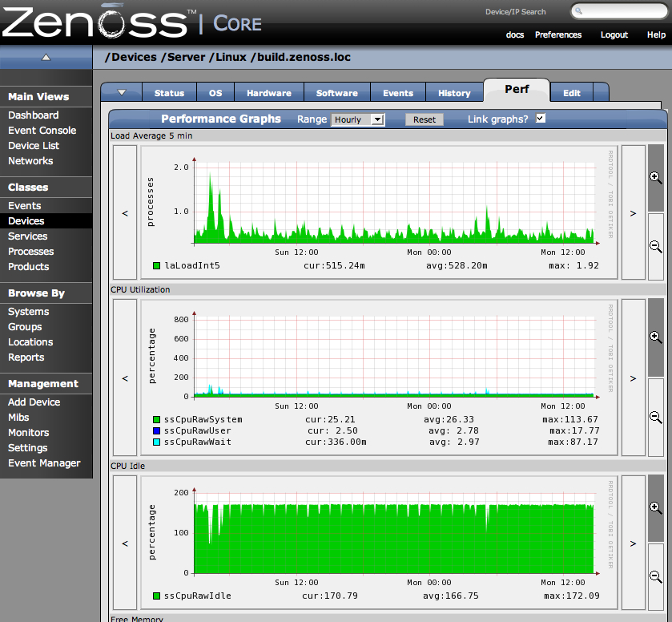Zoom out on CPU Utilization graph
Screen dimensions: 672x622
pyautogui.click(x=655, y=416)
